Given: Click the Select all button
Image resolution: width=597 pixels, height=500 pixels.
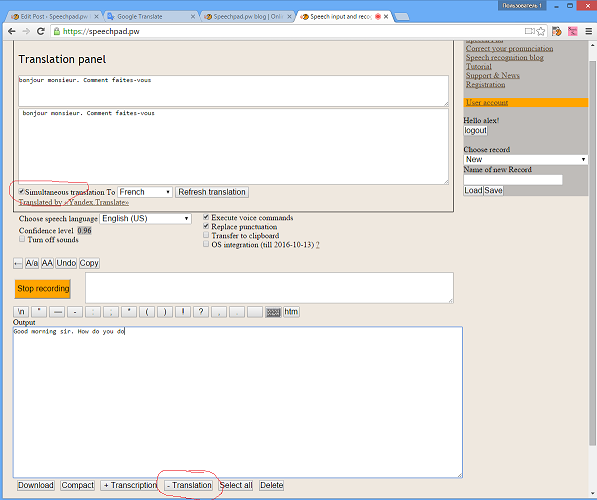Looking at the screenshot, I should (x=236, y=486).
